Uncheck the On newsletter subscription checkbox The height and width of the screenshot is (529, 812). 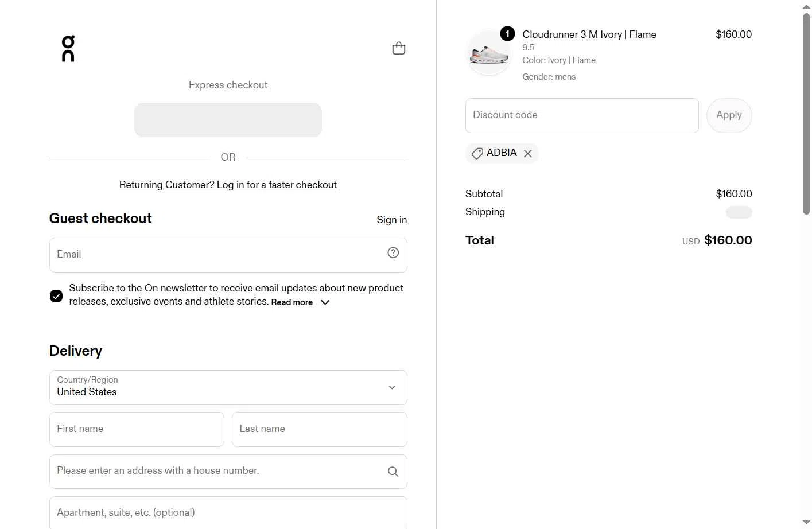click(56, 296)
